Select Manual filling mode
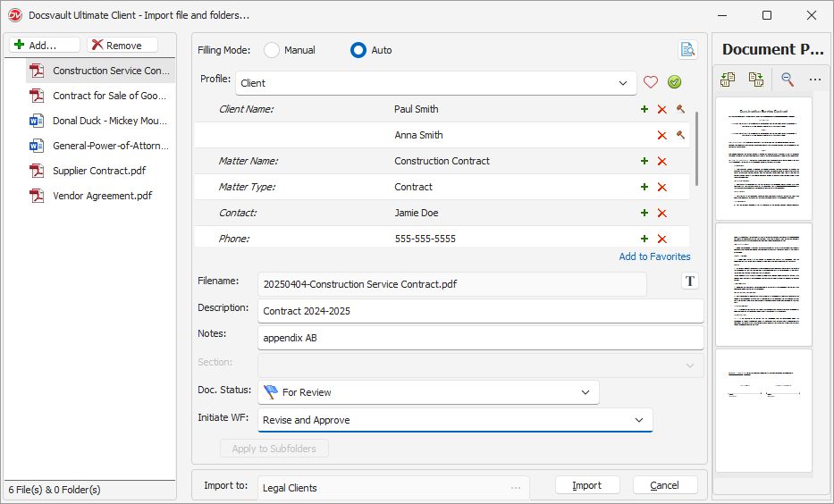Viewport: 834px width, 504px height. (x=272, y=50)
